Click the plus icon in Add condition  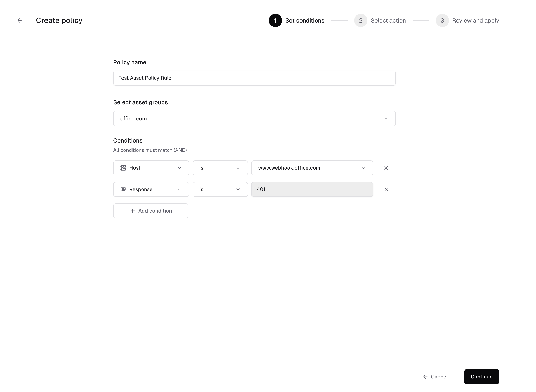pyautogui.click(x=133, y=211)
